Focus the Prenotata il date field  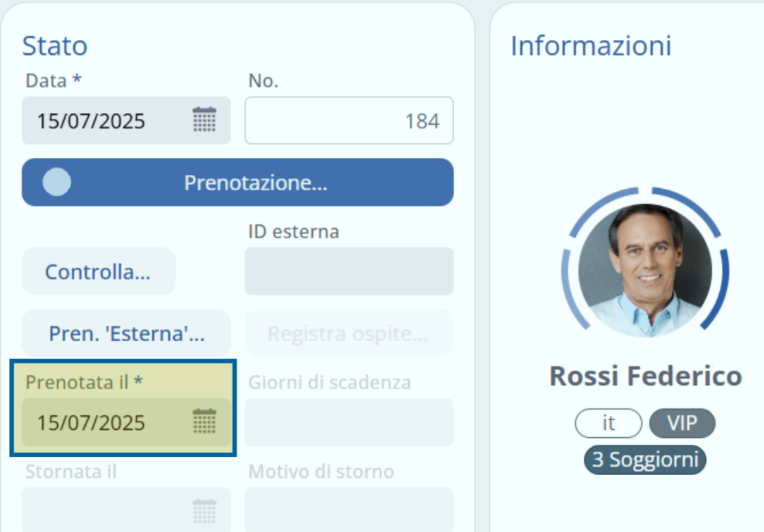click(x=103, y=422)
